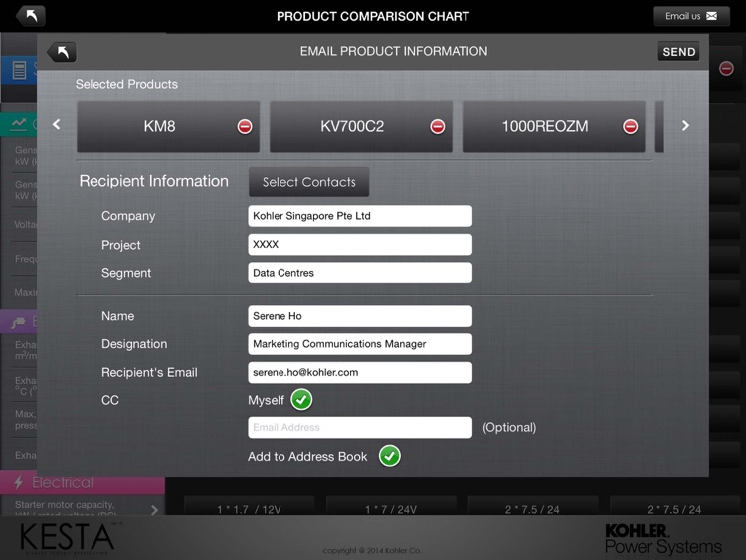Remove KM8 from selected products

tap(245, 127)
